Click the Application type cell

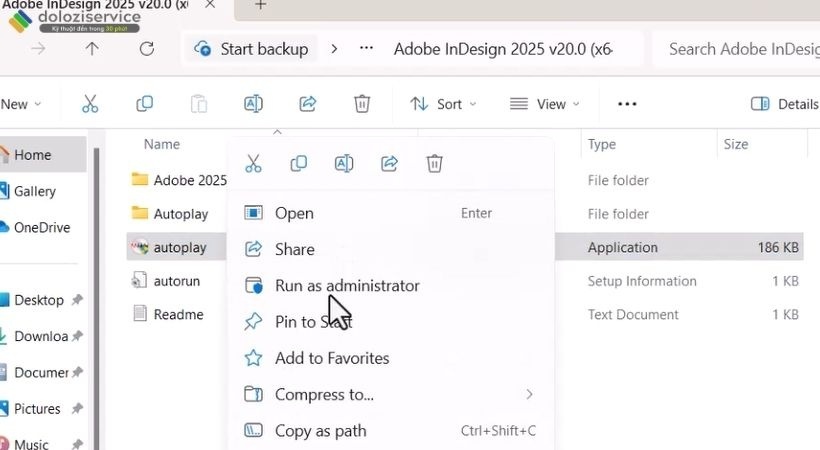[622, 247]
